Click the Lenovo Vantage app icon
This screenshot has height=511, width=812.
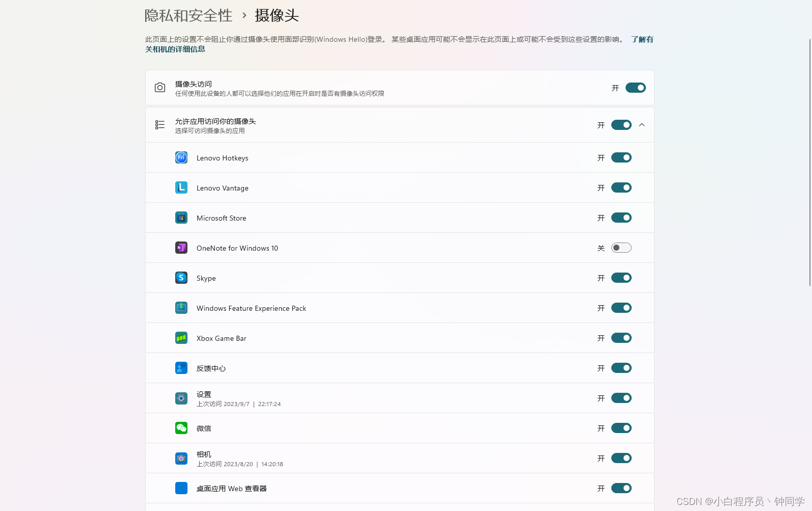point(181,187)
